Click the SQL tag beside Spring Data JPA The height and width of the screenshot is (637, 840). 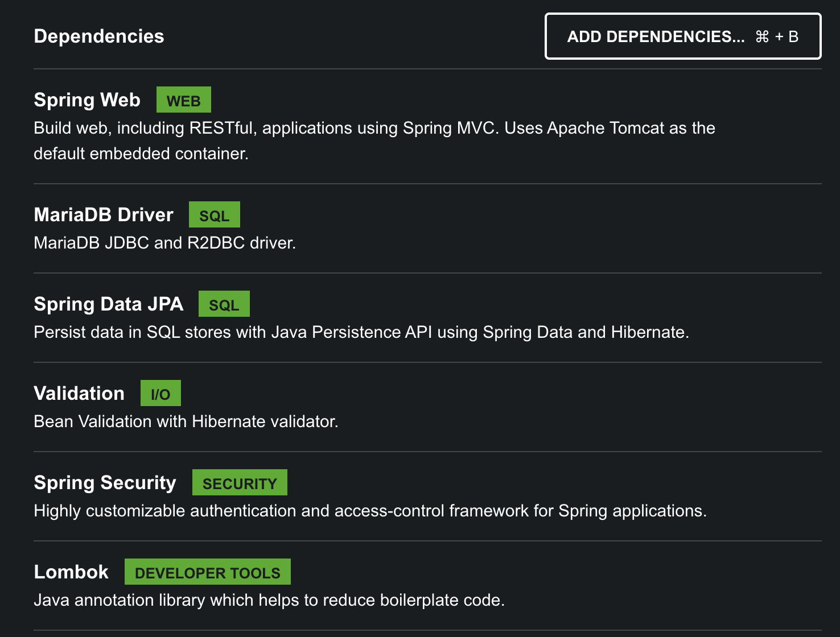point(224,304)
